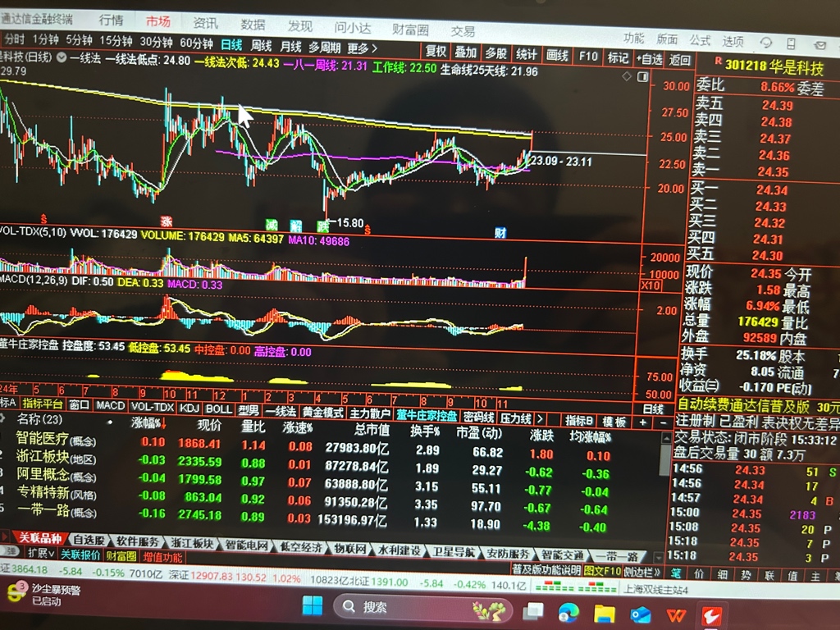Toggle the circular check beside 一线法
The height and width of the screenshot is (630, 840).
(x=62, y=57)
